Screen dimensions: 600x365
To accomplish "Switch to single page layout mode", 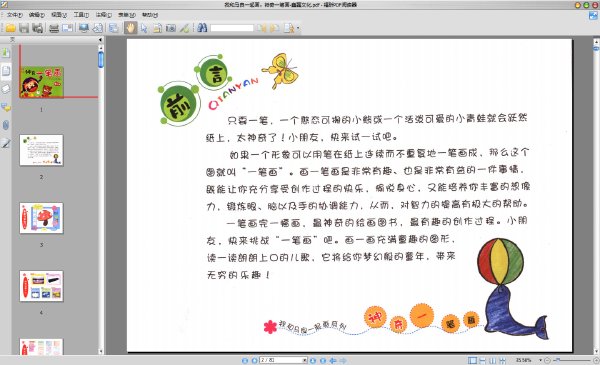I will pyautogui.click(x=473, y=360).
